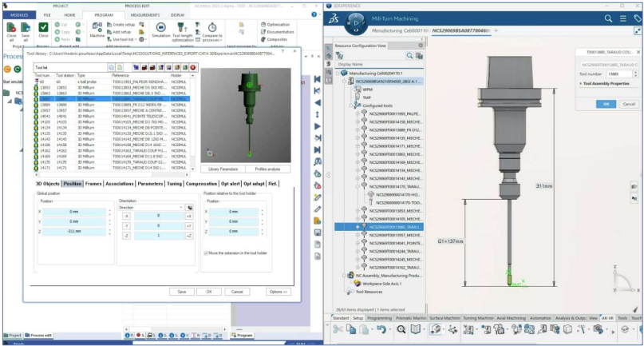Select tool row 14170 TARAUD COUP in list
Image resolution: width=644 pixels, height=346 pixels.
coord(112,162)
